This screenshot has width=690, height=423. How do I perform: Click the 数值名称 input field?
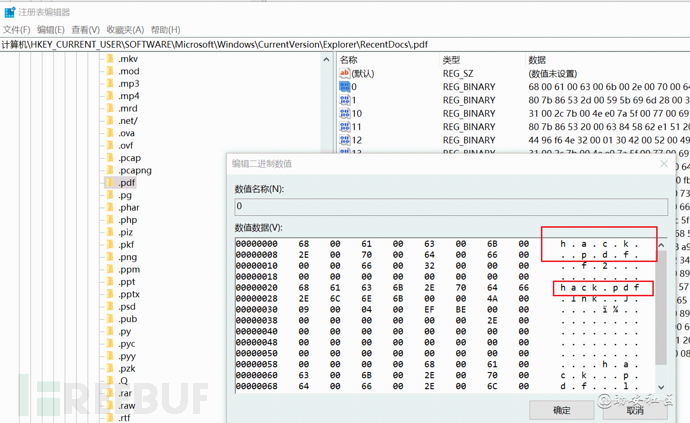coord(450,207)
